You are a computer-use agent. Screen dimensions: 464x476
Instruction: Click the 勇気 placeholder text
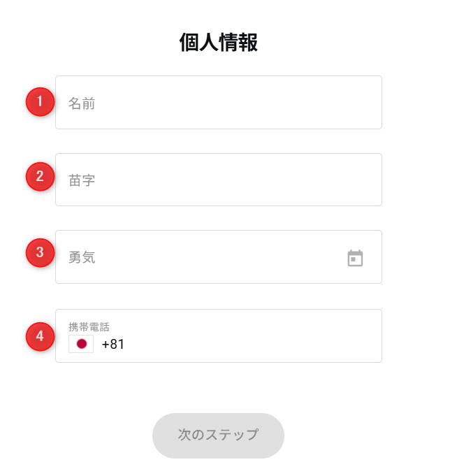tap(82, 257)
